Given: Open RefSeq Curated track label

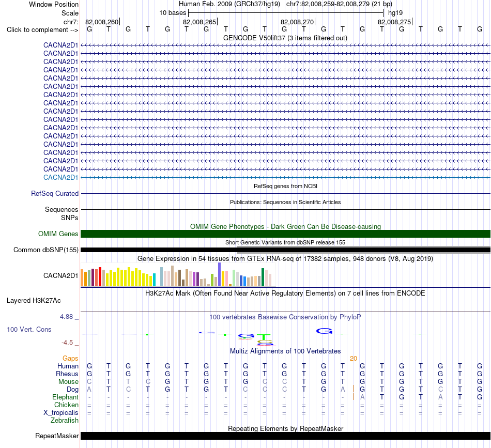Looking at the screenshot, I should coord(55,193).
